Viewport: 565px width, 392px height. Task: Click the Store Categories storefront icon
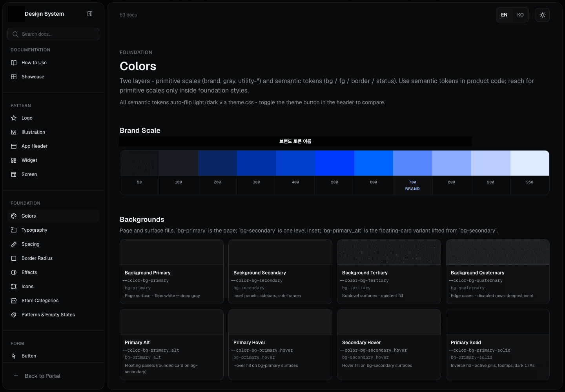[x=14, y=301]
